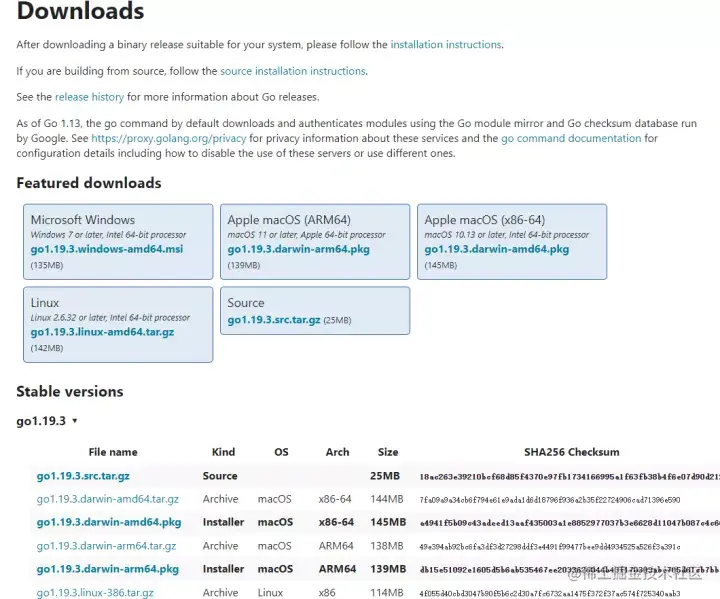
Task: Click the Source kind cell in the table
Action: tap(220, 476)
